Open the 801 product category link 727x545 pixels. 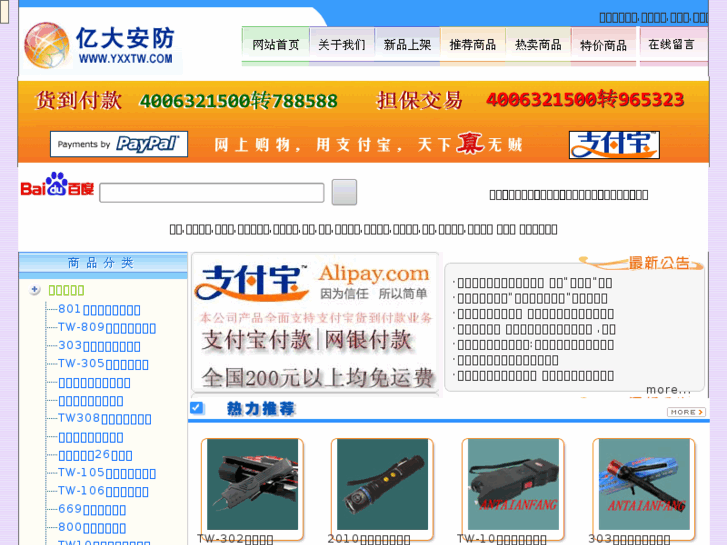[x=99, y=309]
